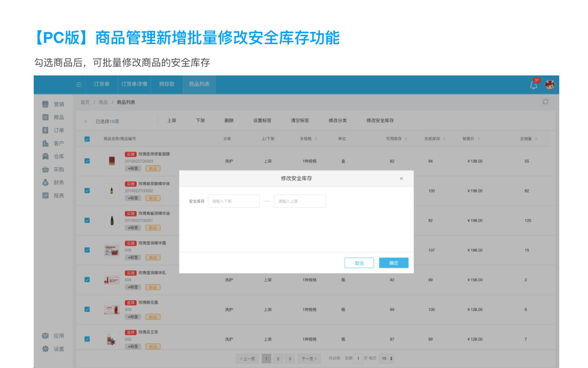
Task: Open the 营销 marketing sidebar section
Action: click(53, 104)
